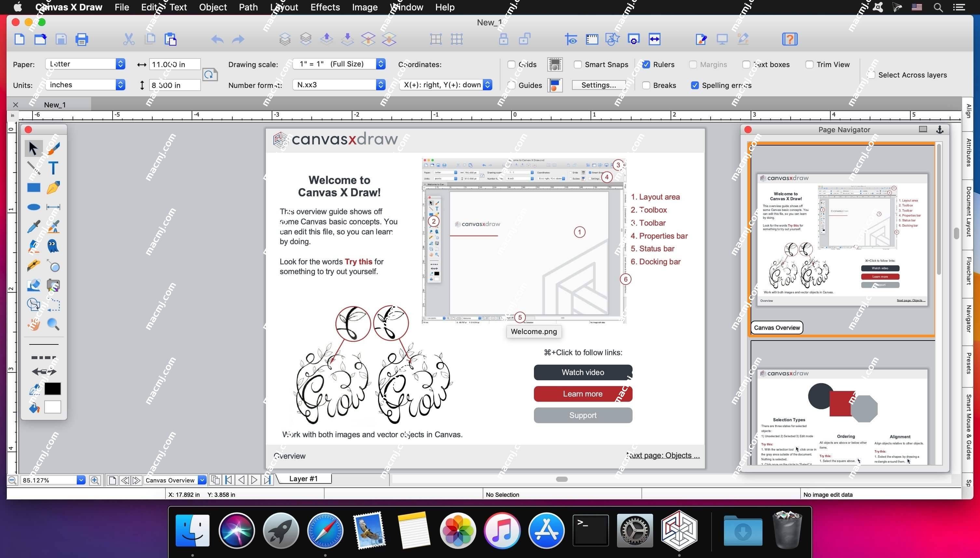Click the Watch video button
This screenshot has height=558, width=980.
click(582, 372)
